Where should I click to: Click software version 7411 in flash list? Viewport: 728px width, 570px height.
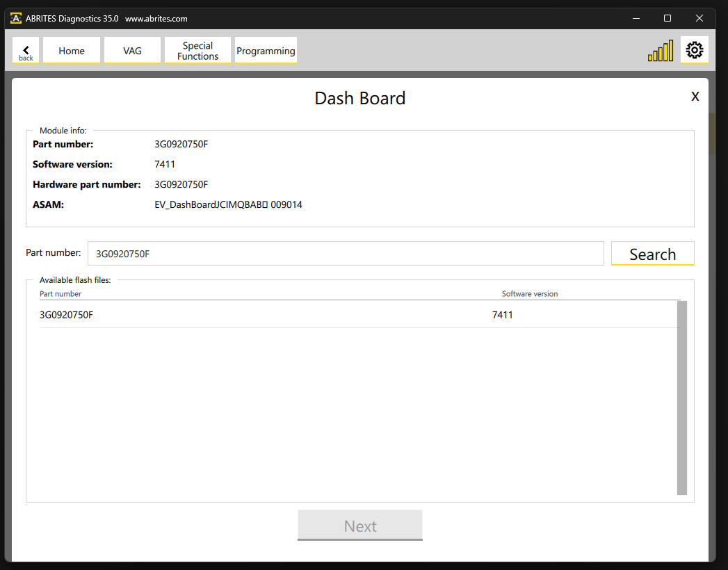[x=502, y=315]
